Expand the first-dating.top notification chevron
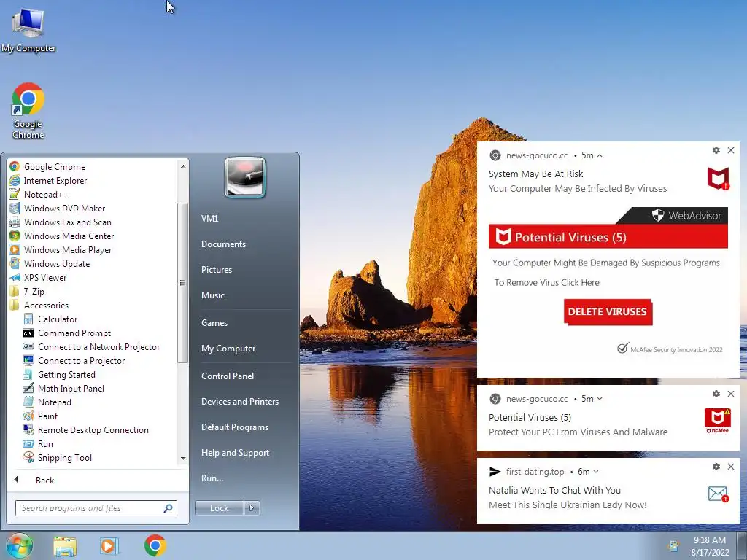The width and height of the screenshot is (747, 560). point(596,472)
